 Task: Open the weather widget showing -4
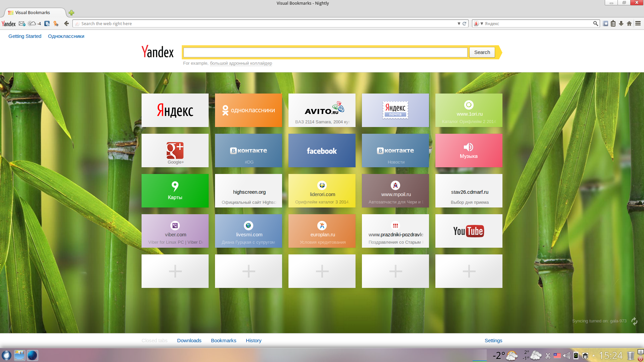point(34,23)
